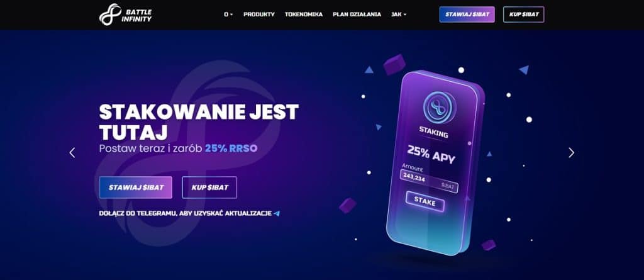
Task: Open the PRODUKTY menu item
Action: click(259, 14)
